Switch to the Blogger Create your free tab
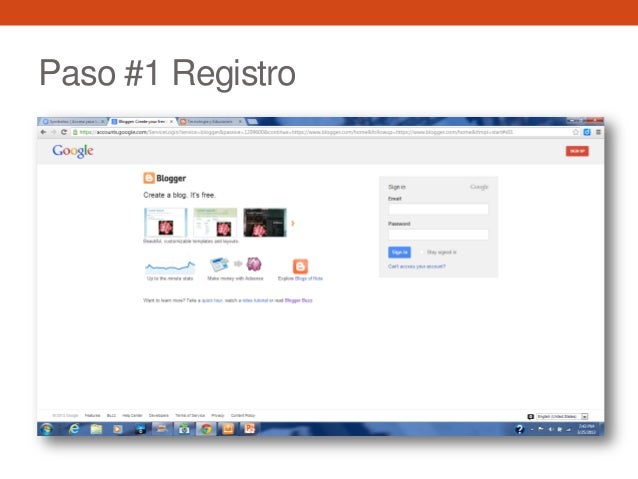Screen dimensions: 638x479 coord(140,122)
